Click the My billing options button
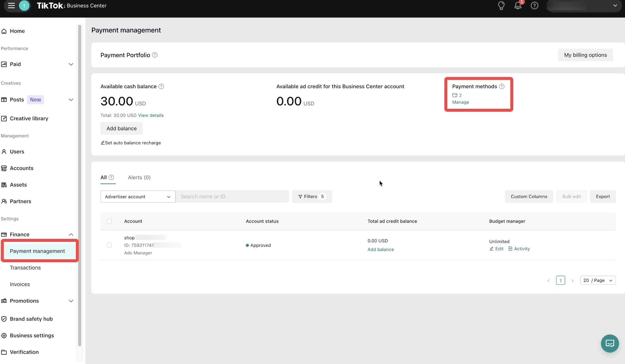 click(585, 55)
